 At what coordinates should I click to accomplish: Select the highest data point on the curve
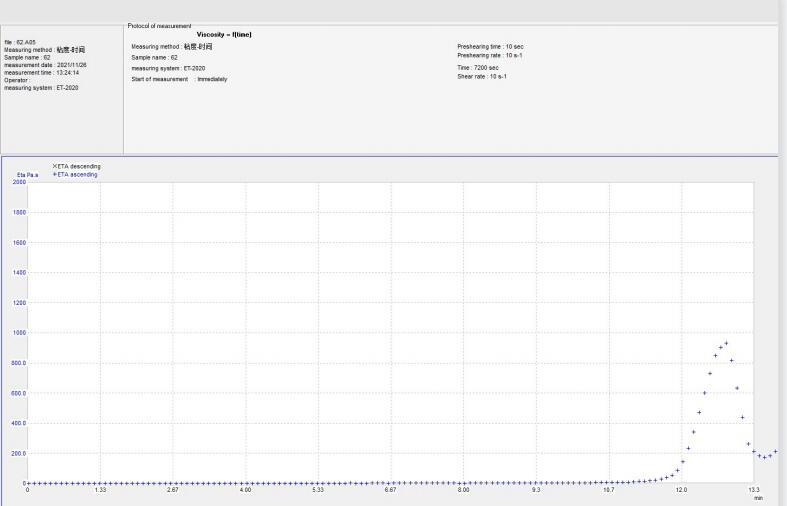tap(726, 343)
